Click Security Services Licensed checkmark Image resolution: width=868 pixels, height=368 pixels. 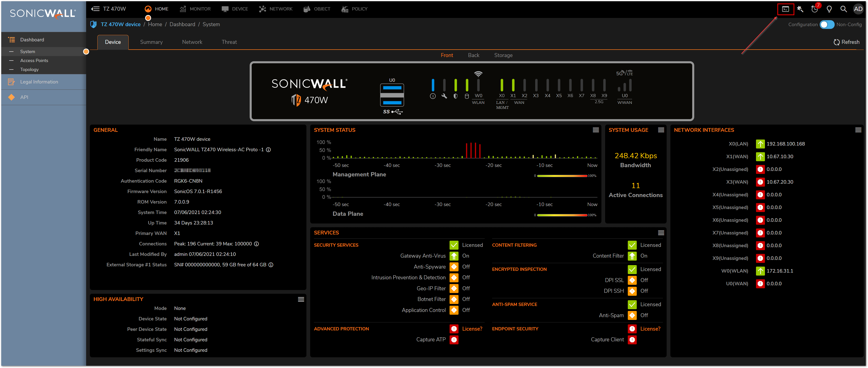[x=454, y=245]
